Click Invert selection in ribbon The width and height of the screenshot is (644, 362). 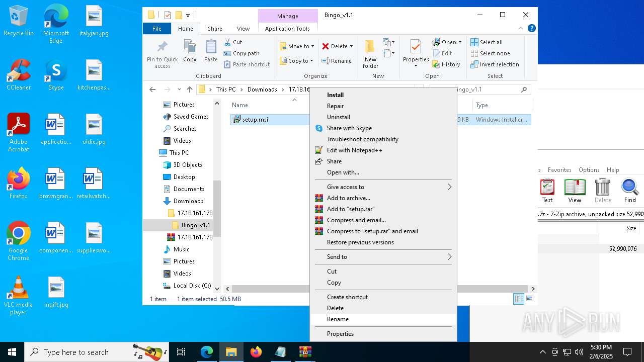click(x=495, y=64)
